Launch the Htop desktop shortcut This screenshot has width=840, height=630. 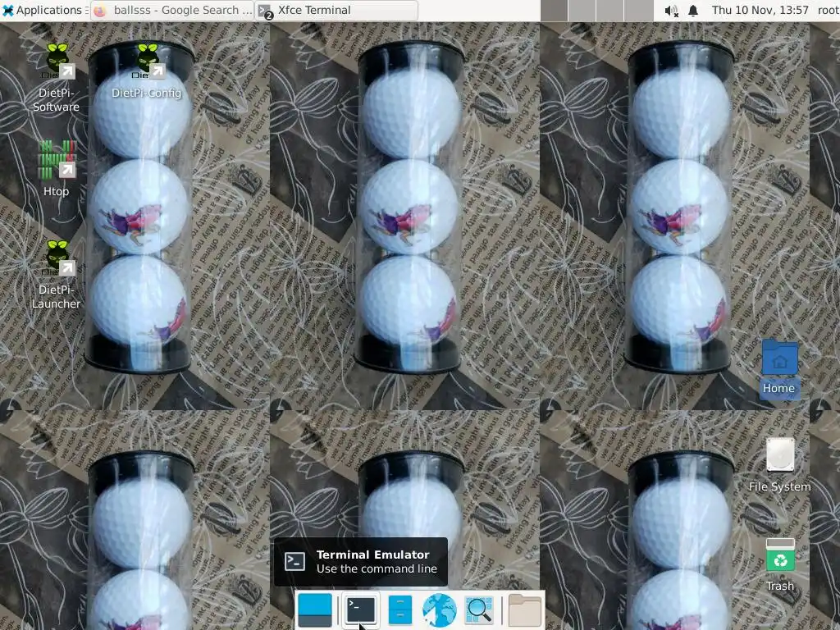point(57,169)
